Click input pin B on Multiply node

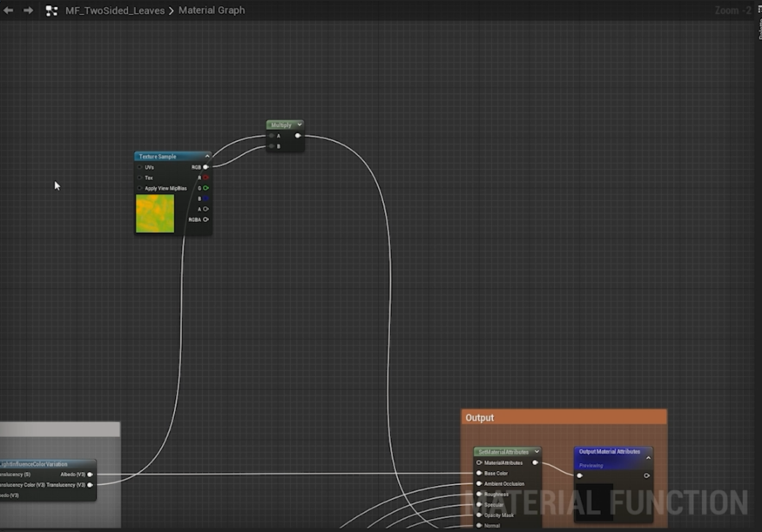272,146
